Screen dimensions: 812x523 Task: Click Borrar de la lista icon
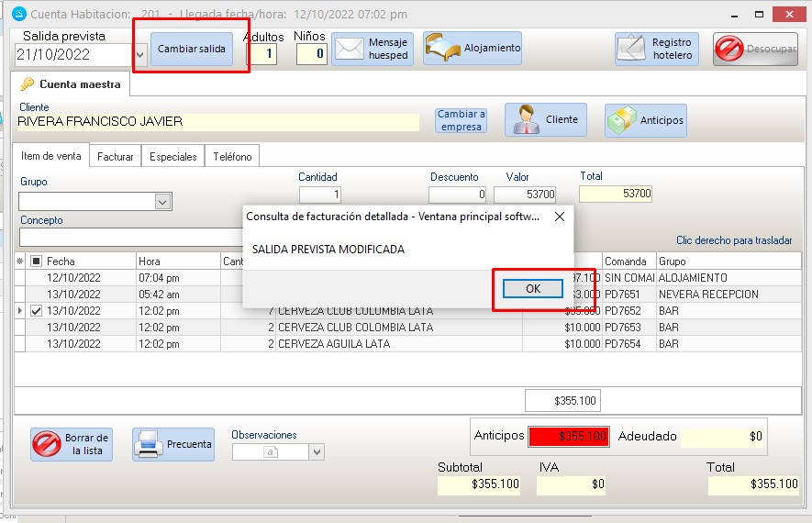pyautogui.click(x=47, y=445)
